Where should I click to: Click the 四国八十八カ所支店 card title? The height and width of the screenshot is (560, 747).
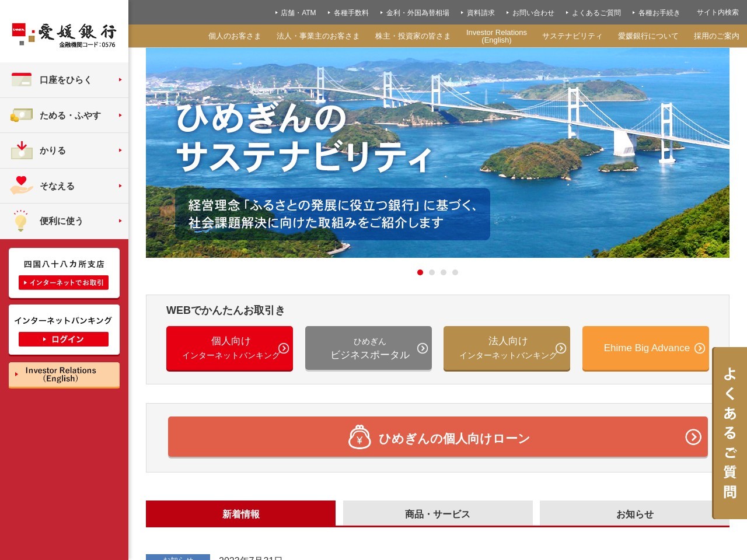64,264
